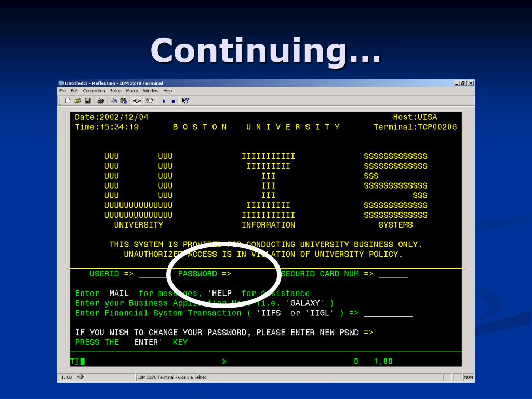
Task: Open the Window menu
Action: [x=151, y=91]
